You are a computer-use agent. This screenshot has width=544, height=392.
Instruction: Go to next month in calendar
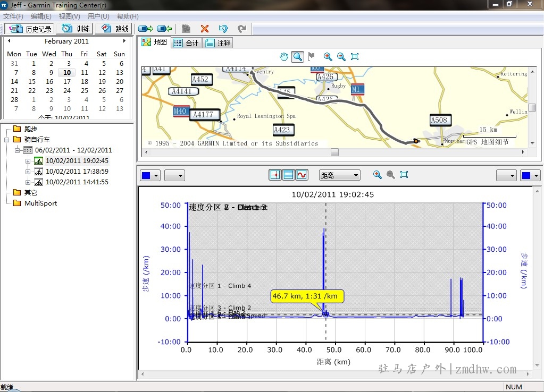124,40
